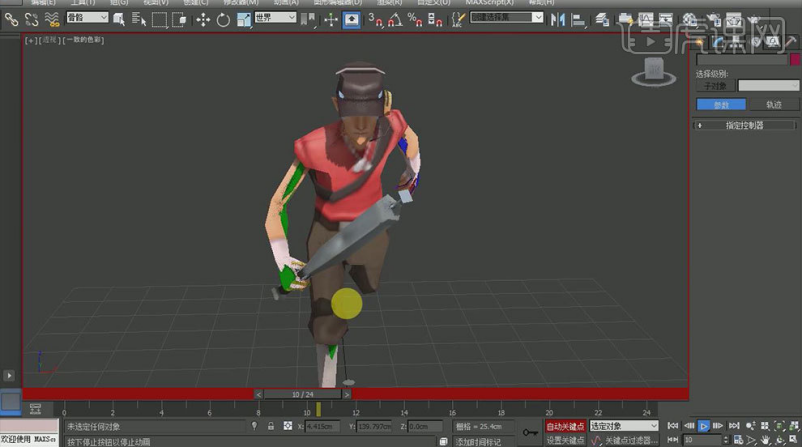Open 自定义(U) Customize menu
Viewport: 803px width, 448px height.
[x=434, y=3]
